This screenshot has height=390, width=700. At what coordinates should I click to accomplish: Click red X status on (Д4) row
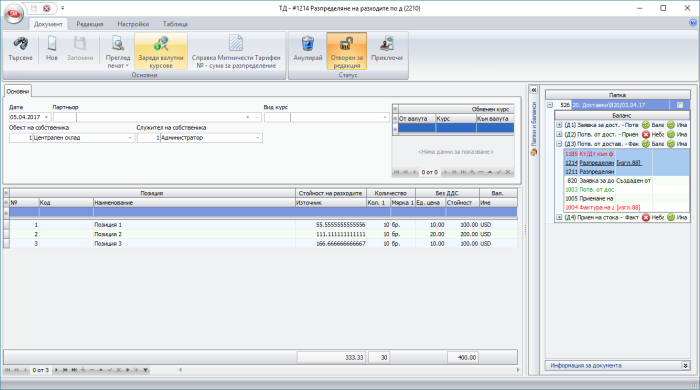[646, 217]
